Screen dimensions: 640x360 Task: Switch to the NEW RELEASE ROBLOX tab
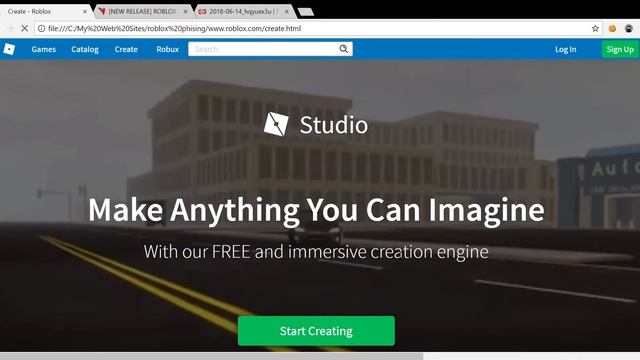143,11
